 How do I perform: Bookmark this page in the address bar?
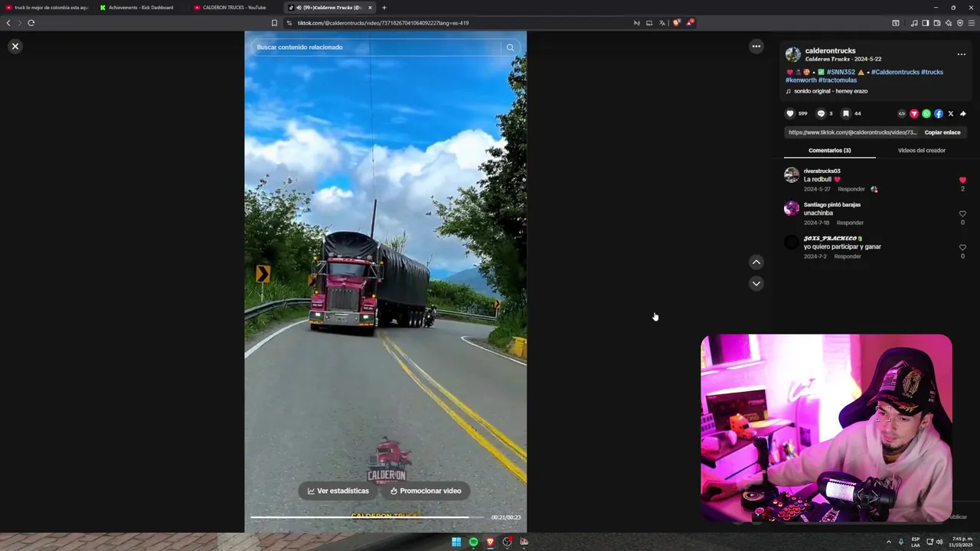click(x=274, y=23)
